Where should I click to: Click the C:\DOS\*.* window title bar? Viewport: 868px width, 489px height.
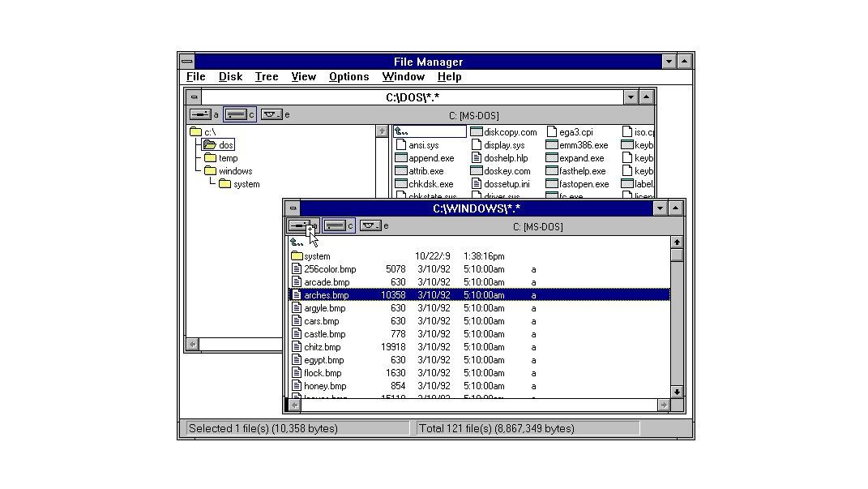(x=413, y=97)
